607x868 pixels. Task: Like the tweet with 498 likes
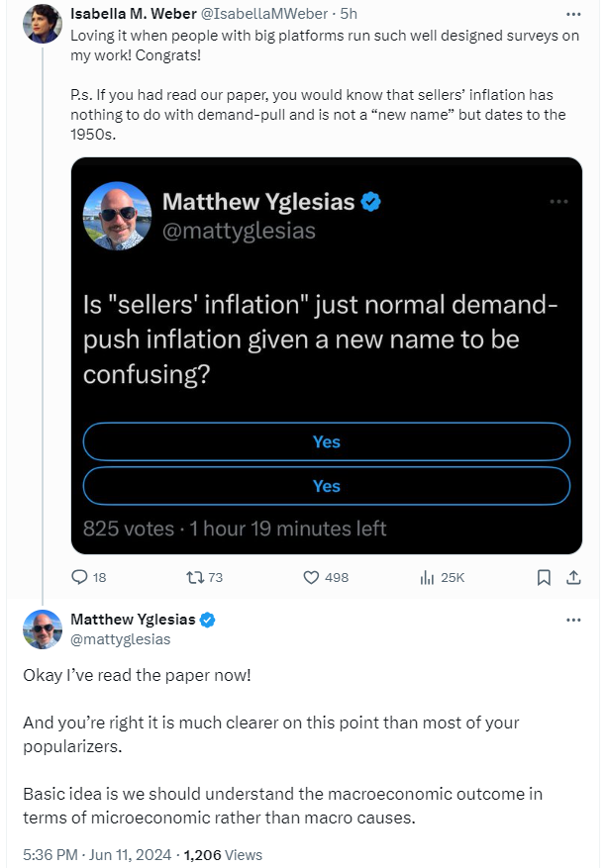point(311,577)
